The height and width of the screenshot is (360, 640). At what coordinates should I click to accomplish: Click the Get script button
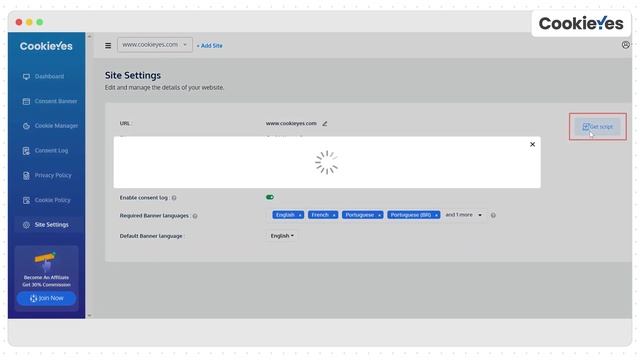pos(598,127)
